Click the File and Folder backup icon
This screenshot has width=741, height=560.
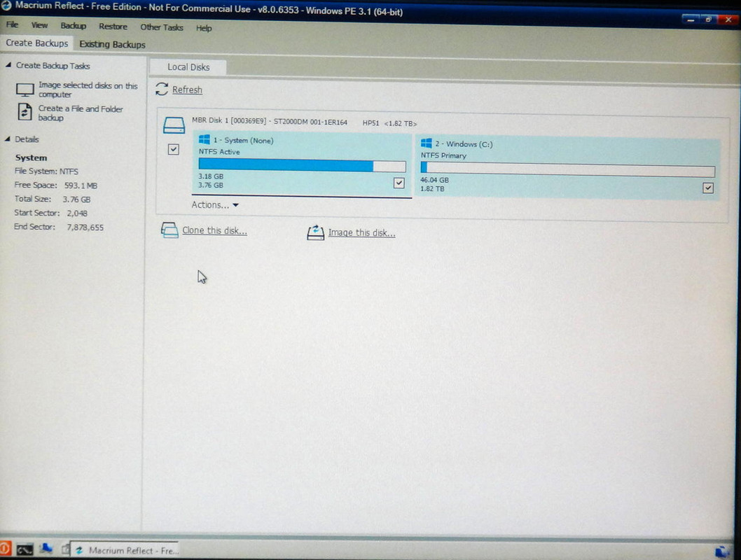(25, 112)
